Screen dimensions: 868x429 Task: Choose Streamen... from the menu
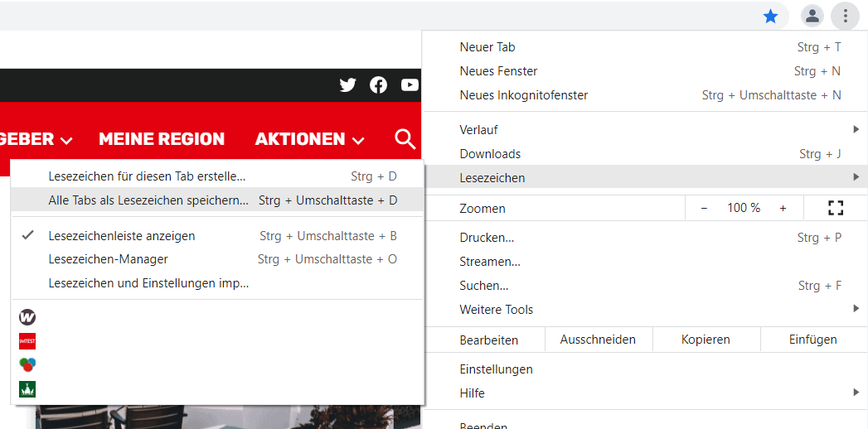[645, 262]
